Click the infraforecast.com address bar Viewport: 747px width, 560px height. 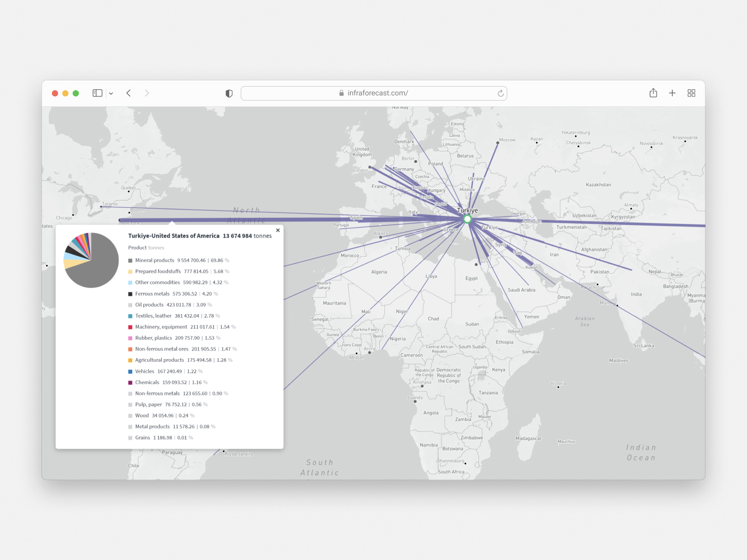point(374,93)
